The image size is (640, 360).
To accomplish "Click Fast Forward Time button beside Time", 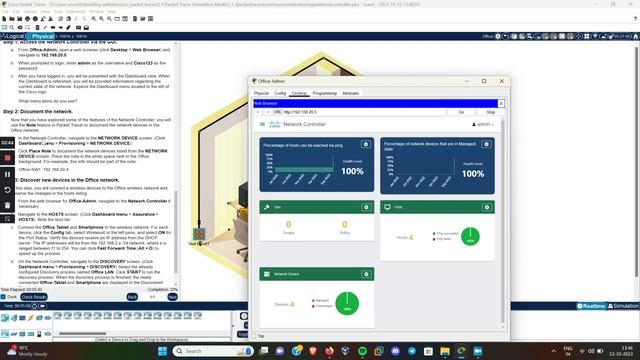I will coord(42,306).
